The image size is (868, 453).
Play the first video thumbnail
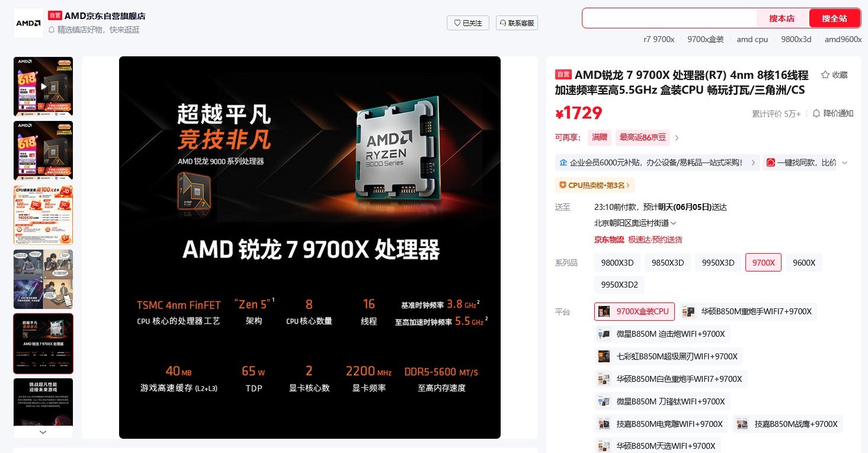pyautogui.click(x=43, y=87)
